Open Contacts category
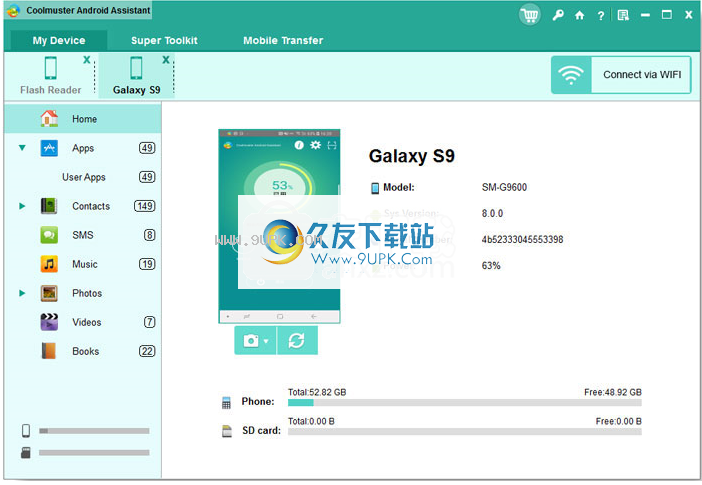Image resolution: width=702 pixels, height=485 pixels. point(91,206)
